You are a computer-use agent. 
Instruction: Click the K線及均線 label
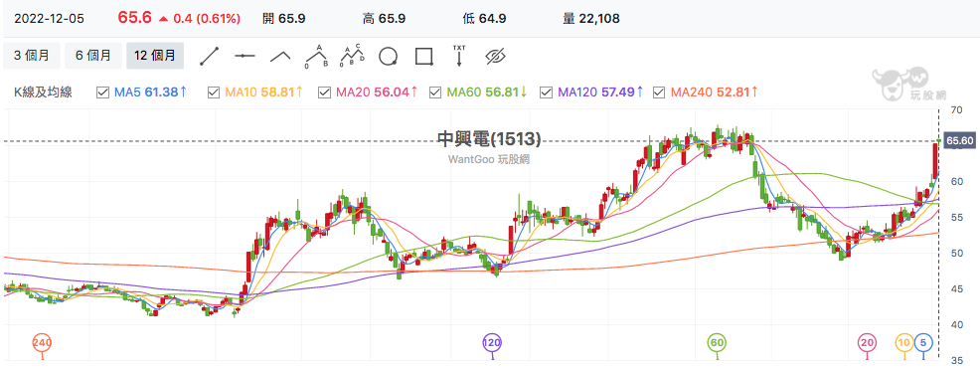(x=43, y=92)
